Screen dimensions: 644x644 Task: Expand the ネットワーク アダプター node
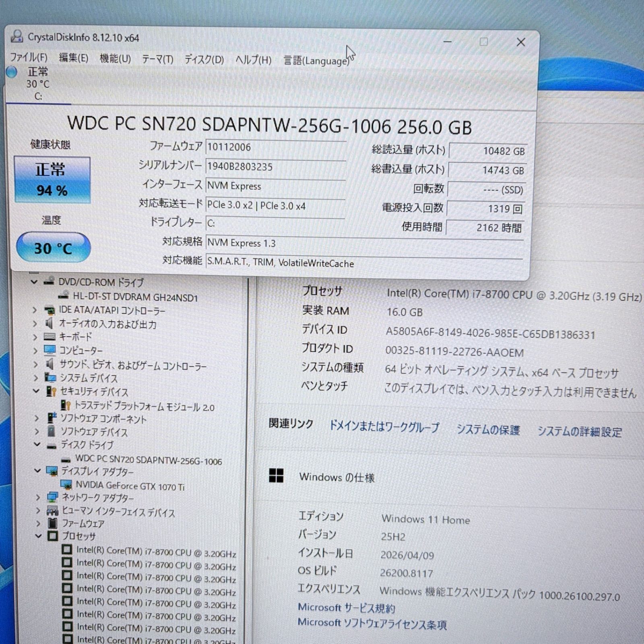pos(38,497)
